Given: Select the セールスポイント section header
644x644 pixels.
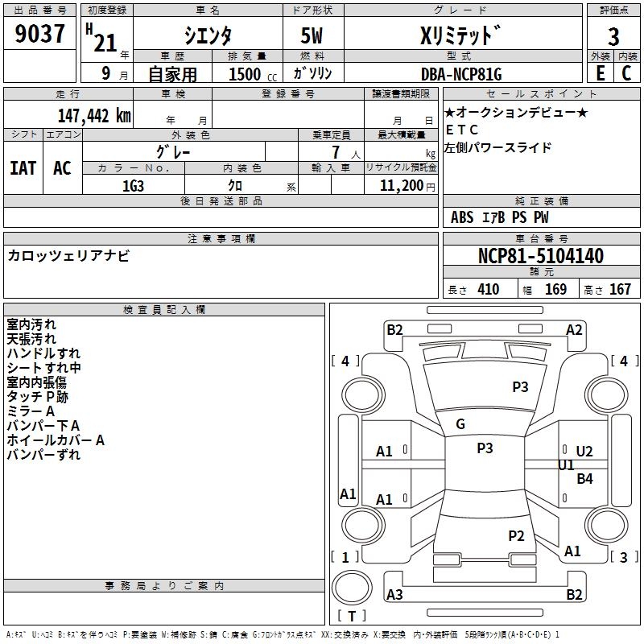Looking at the screenshot, I should (x=541, y=93).
